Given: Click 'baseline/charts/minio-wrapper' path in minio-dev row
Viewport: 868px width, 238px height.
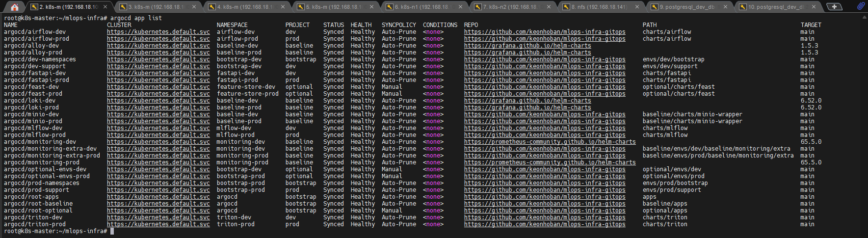Looking at the screenshot, I should coord(692,114).
